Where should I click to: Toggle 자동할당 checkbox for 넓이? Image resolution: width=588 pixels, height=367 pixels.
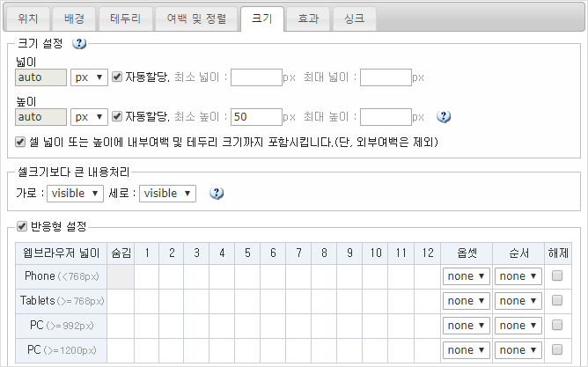(117, 77)
